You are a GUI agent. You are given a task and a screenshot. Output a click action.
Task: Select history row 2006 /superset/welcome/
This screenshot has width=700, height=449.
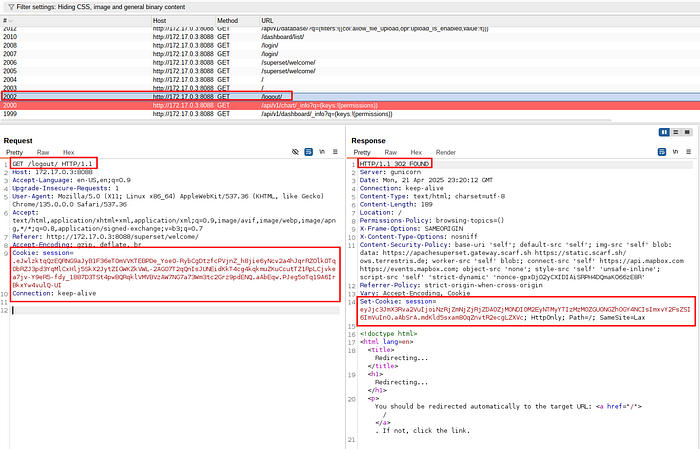(x=350, y=62)
